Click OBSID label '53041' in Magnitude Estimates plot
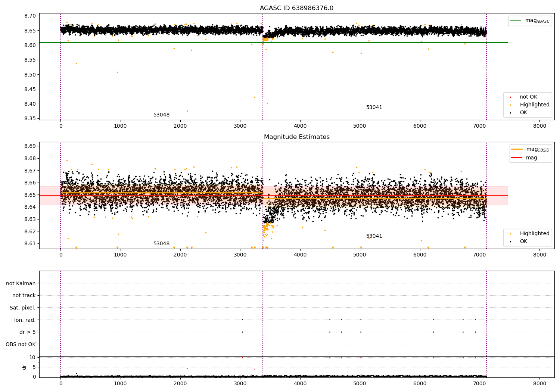Viewport: 560px width, 392px height. click(x=374, y=236)
